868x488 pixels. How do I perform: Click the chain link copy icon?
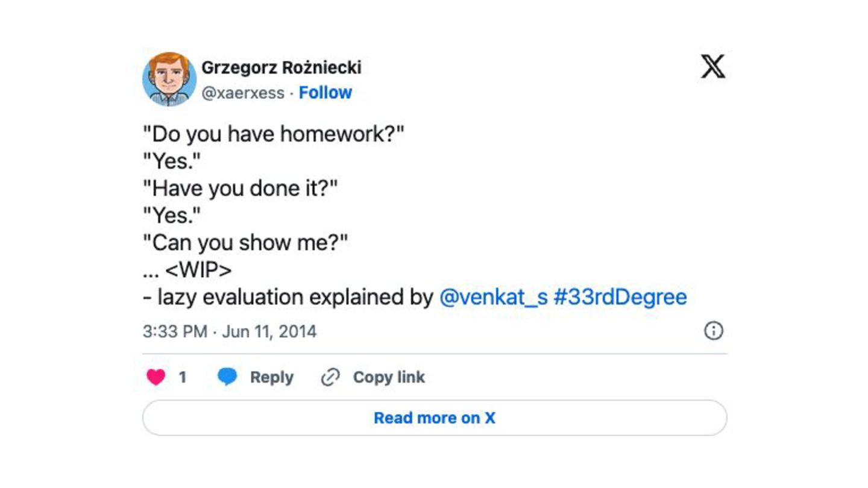tap(330, 378)
